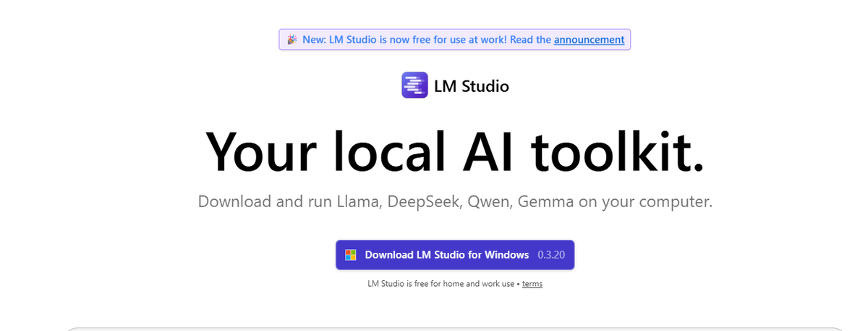Open the announcement link in banner

[589, 40]
